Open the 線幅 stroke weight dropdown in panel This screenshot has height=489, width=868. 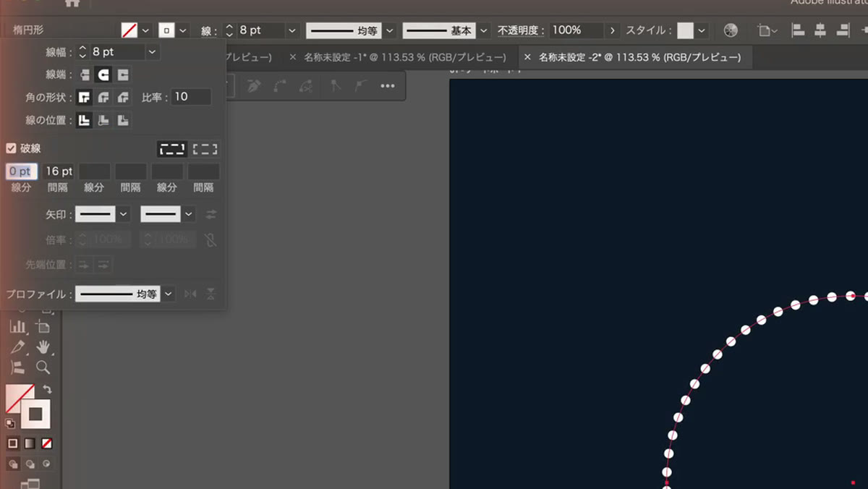pos(151,52)
